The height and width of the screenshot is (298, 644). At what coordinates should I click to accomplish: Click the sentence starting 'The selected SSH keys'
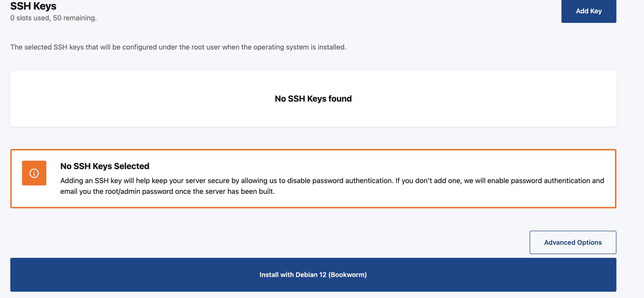pos(178,47)
